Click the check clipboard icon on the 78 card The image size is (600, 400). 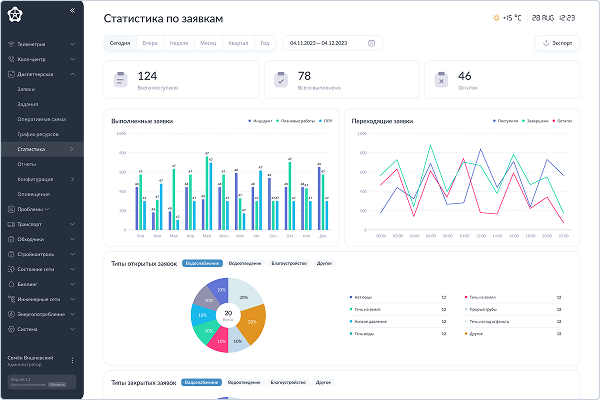(281, 80)
